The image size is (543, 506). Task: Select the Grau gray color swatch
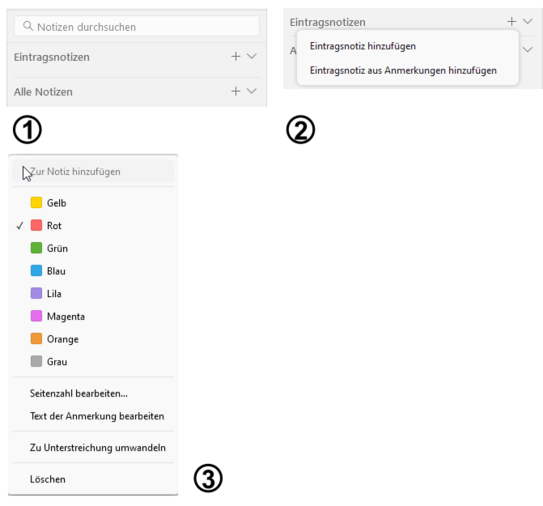click(36, 361)
